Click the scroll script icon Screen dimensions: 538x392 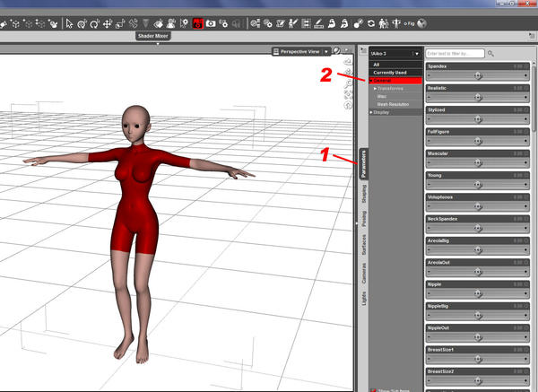pyautogui.click(x=281, y=23)
